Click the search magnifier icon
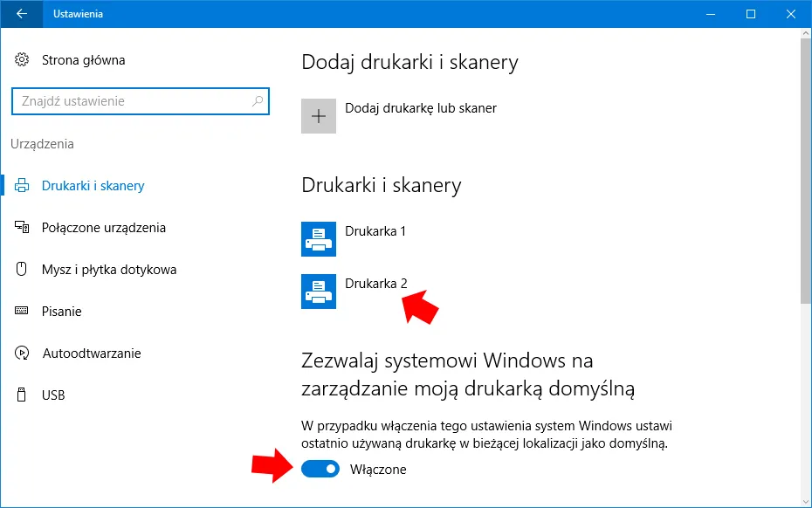 pyautogui.click(x=258, y=101)
